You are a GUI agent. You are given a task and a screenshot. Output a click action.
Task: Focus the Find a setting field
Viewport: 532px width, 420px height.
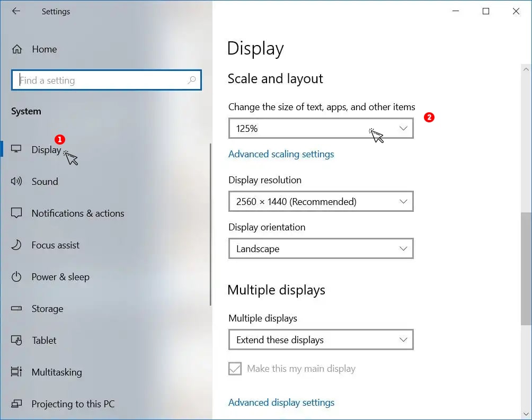click(x=107, y=80)
